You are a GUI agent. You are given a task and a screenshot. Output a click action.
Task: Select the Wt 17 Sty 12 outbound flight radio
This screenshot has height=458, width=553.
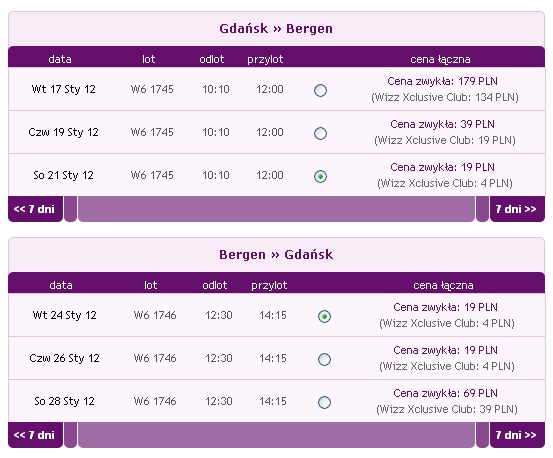(320, 90)
